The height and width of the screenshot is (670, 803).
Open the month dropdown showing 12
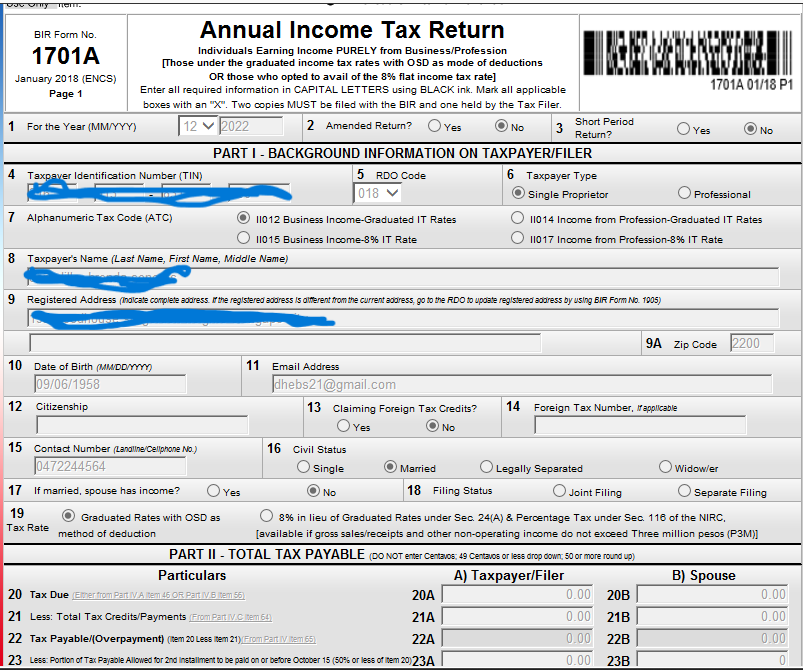coord(198,126)
